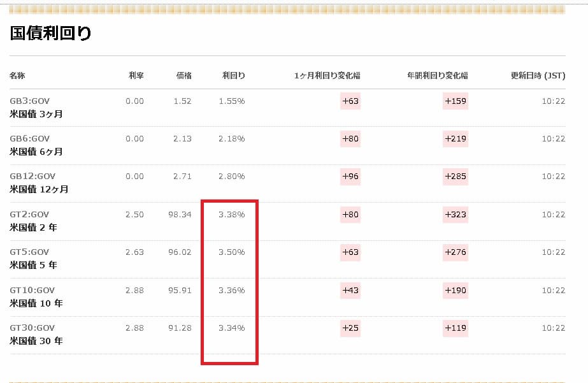
Task: Click the 1ヶ月利回り変化幅 column header
Action: 327,76
